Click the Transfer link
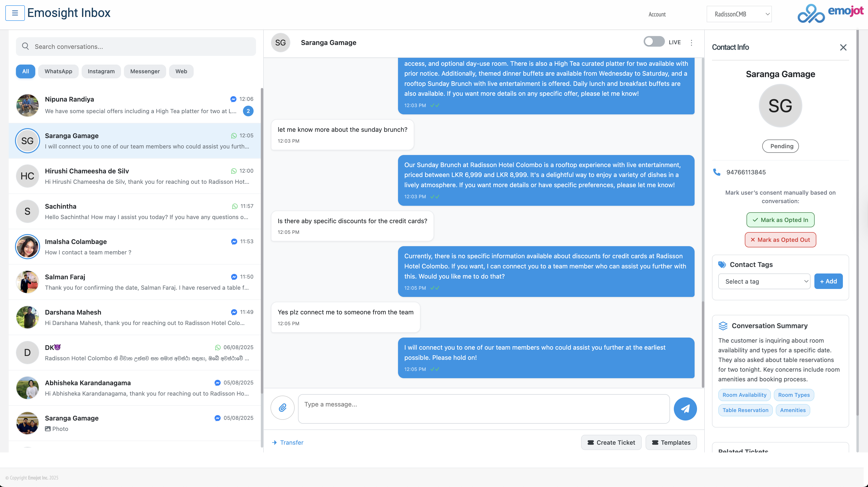Screen dimensions: 868x487 point(287,442)
